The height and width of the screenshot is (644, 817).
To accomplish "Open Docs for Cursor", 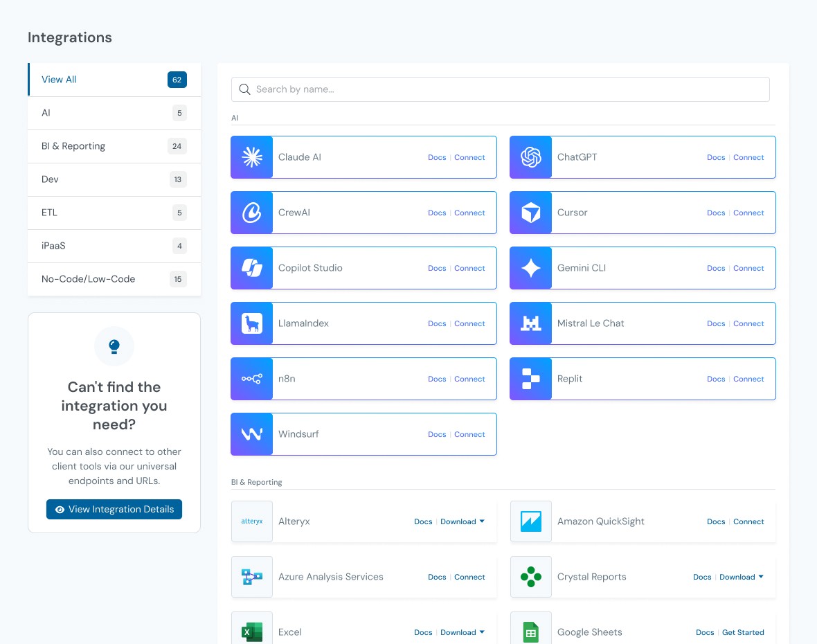I will pos(716,213).
